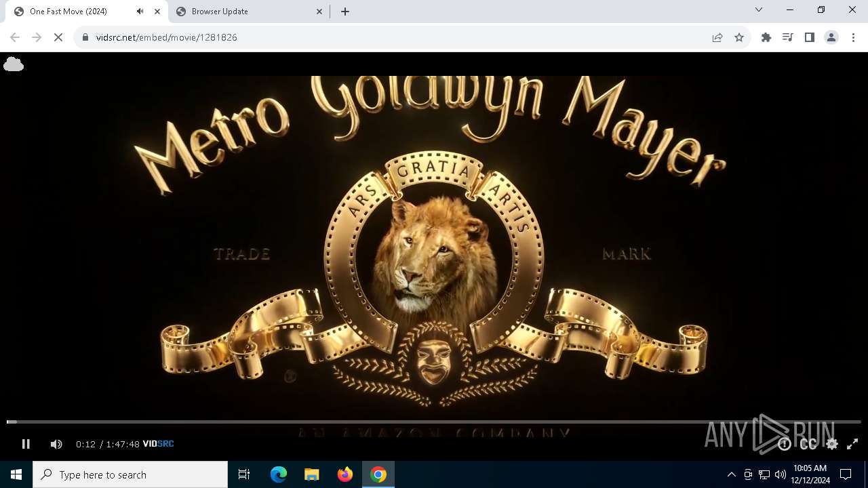868x488 pixels.
Task: Minimize the Chrome window
Action: pos(790,10)
